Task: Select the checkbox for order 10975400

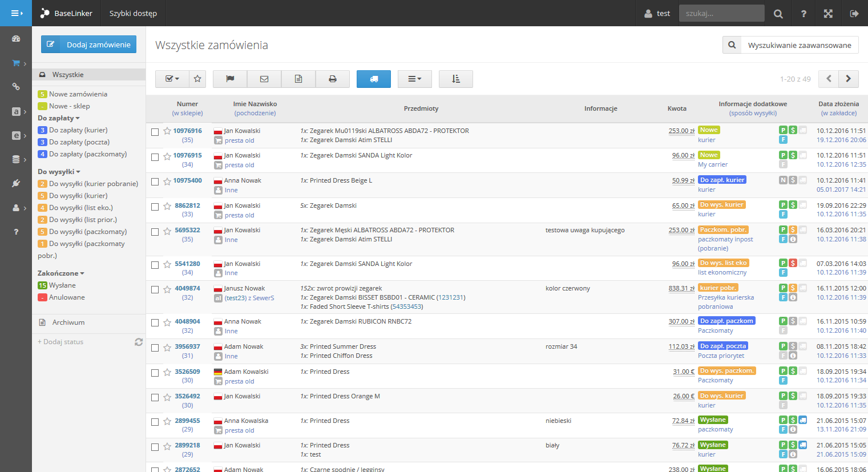Action: [155, 181]
